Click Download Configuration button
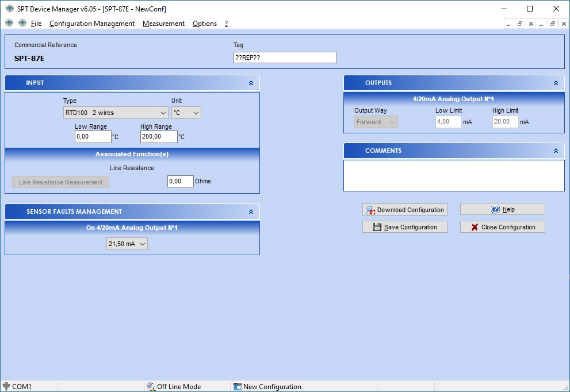The image size is (570, 392). click(x=404, y=210)
